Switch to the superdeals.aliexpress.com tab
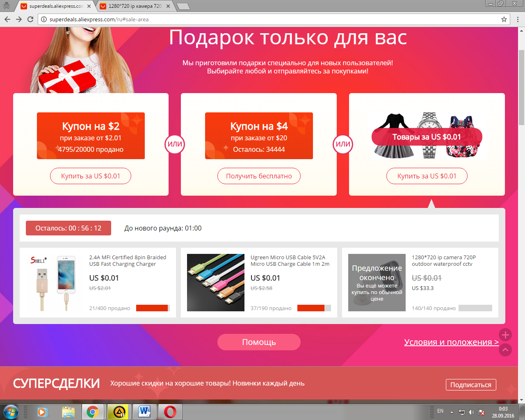 point(55,6)
